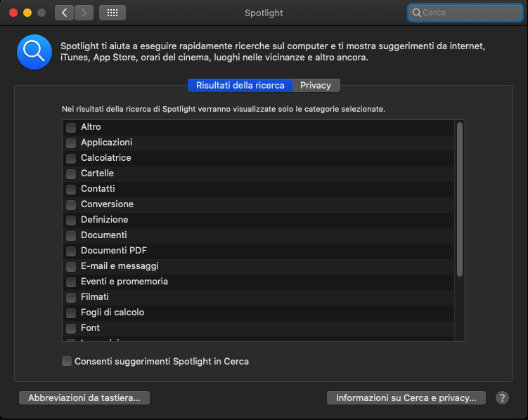Go back with the left chevron button
The width and height of the screenshot is (528, 420).
click(x=64, y=13)
